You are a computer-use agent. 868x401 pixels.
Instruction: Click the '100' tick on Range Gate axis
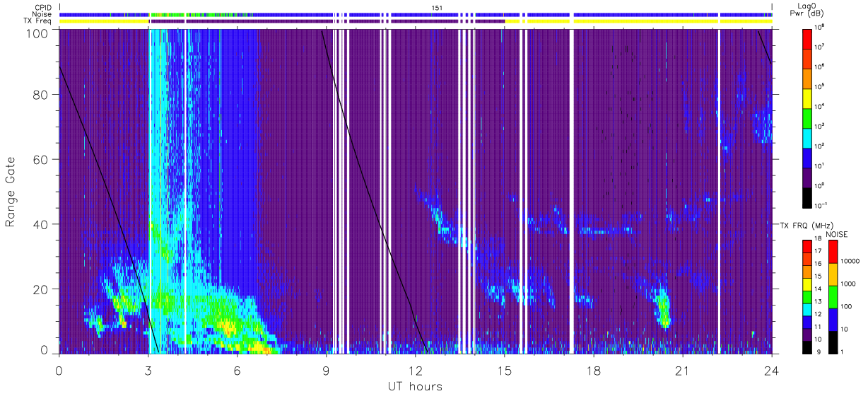(38, 33)
